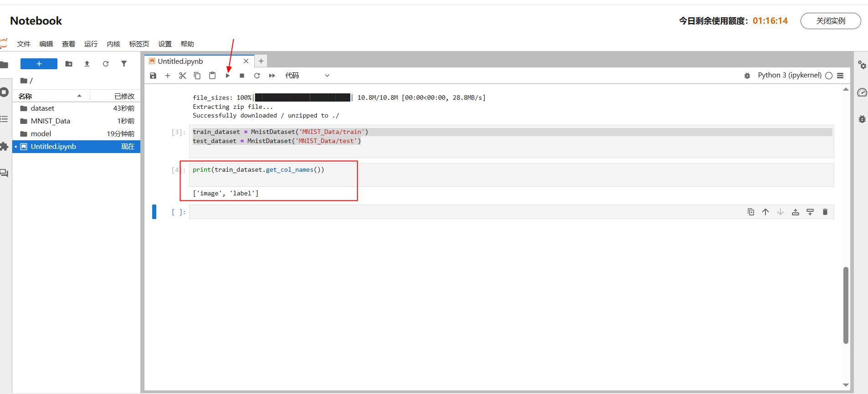Add a new tab next to Untitled.ipynb
The width and height of the screenshot is (868, 394).
261,61
